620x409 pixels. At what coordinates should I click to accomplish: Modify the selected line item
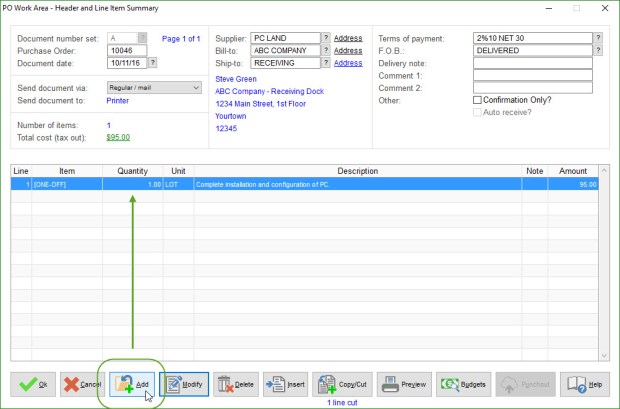[184, 383]
